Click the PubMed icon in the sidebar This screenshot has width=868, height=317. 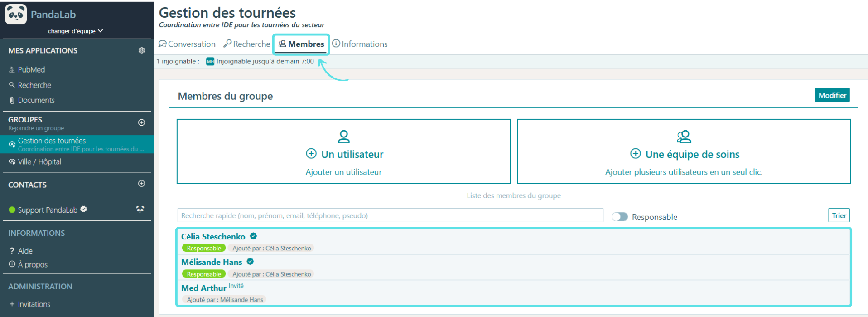[x=12, y=70]
